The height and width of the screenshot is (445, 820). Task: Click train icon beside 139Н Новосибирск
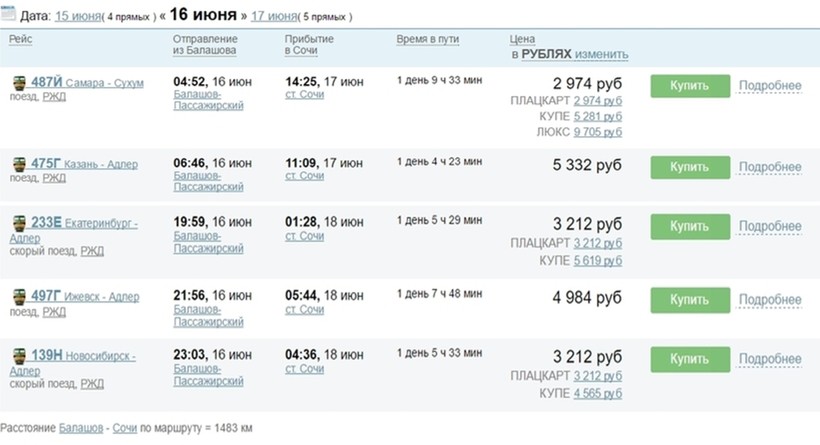[x=19, y=355]
